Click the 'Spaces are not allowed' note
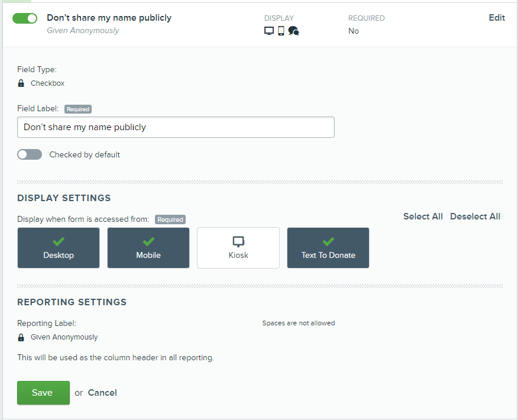Viewport: 518px width, 420px height. (299, 323)
